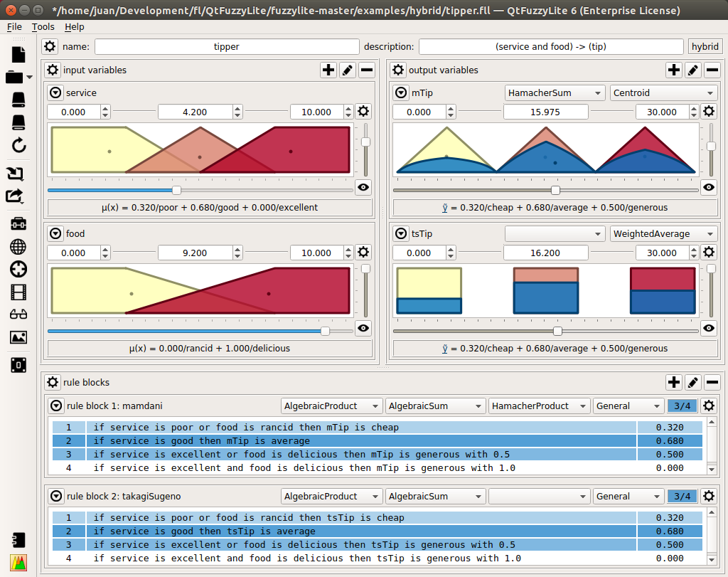Click the reload circular arrow icon
Viewport: 728px width, 577px height.
tap(18, 146)
